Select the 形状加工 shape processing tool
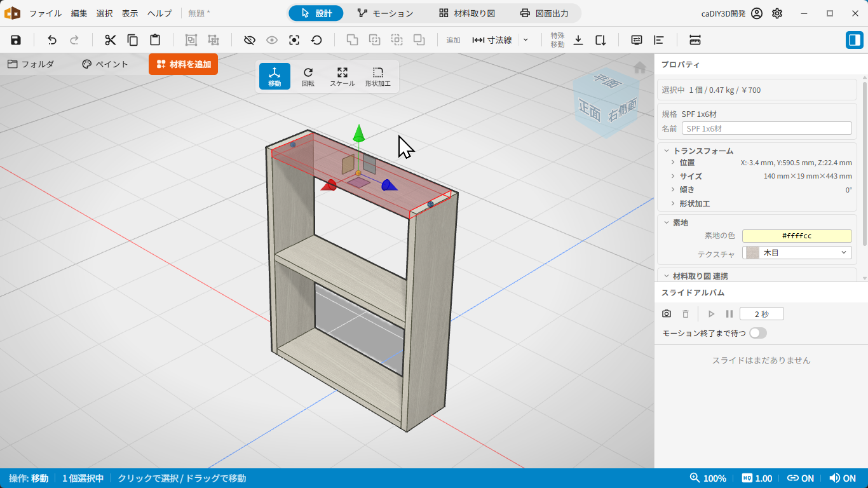 378,76
